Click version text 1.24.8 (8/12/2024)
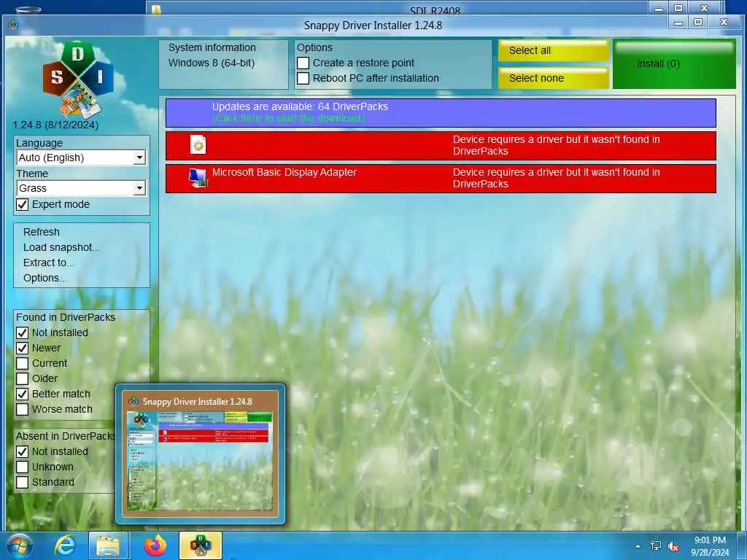The image size is (747, 560). 55,125
